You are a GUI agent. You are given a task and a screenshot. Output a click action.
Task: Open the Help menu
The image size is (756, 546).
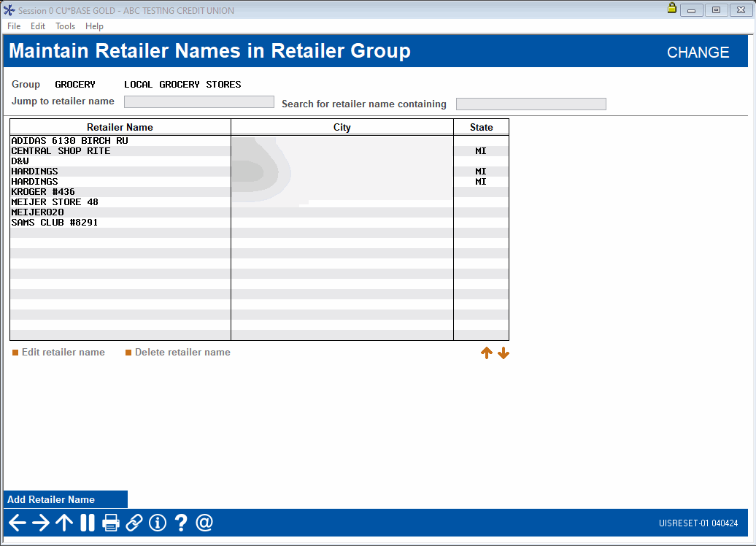click(95, 26)
